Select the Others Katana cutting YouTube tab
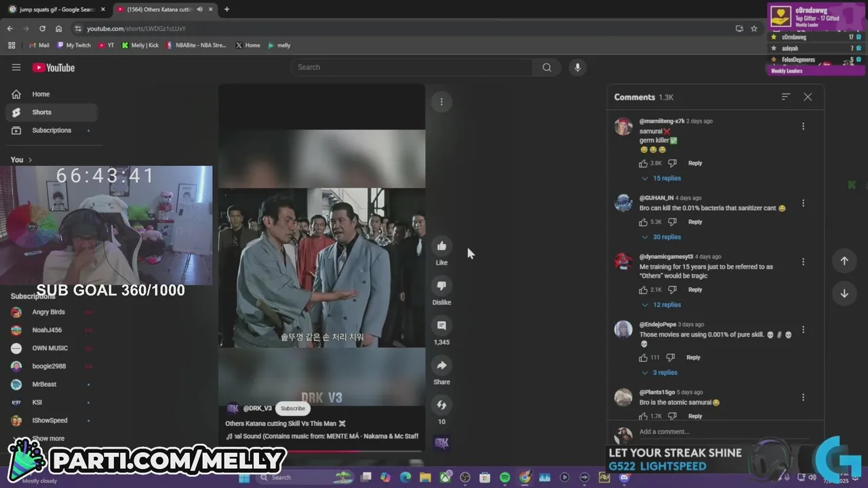The image size is (868, 488). (x=159, y=9)
